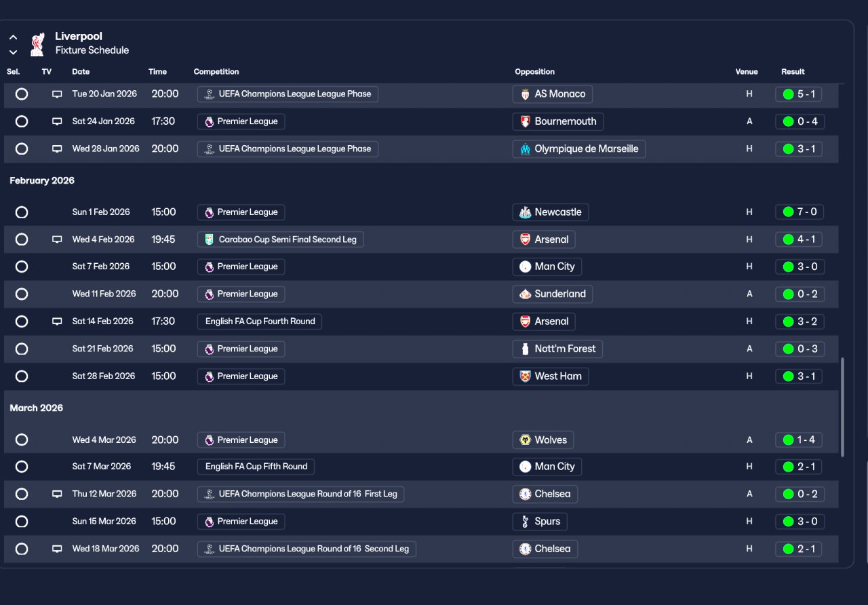Sort fixtures by the Venue column header
Image resolution: width=868 pixels, height=605 pixels.
tap(747, 72)
